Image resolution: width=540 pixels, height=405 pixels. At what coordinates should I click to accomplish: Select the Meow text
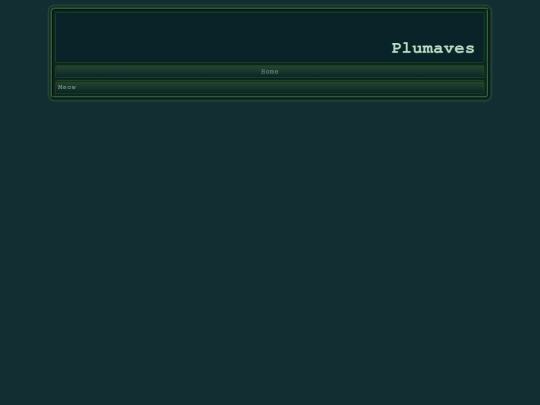click(x=67, y=87)
